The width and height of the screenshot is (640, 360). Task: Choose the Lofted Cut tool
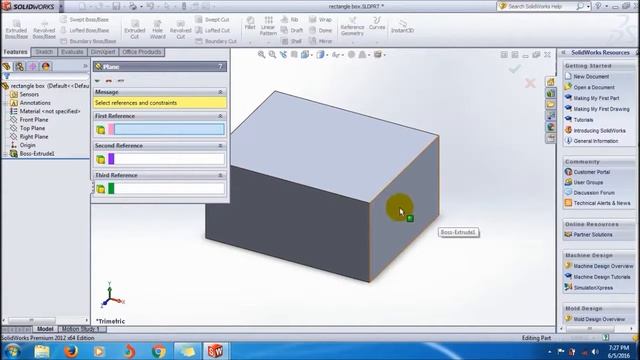point(213,30)
